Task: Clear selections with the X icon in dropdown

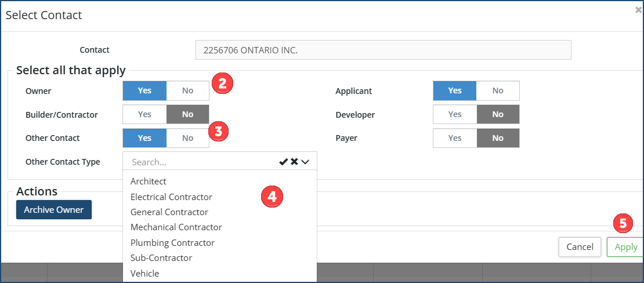Action: [294, 162]
